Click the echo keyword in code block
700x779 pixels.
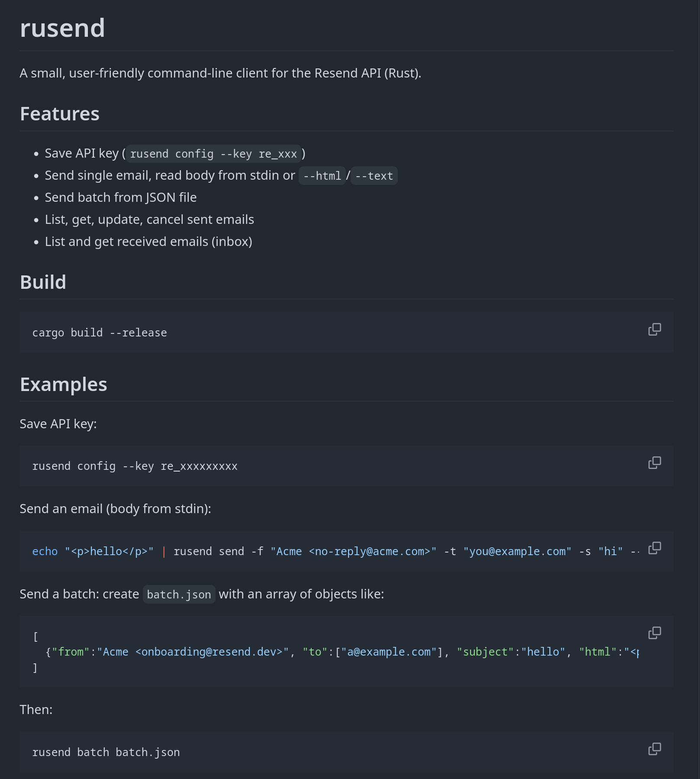click(45, 552)
